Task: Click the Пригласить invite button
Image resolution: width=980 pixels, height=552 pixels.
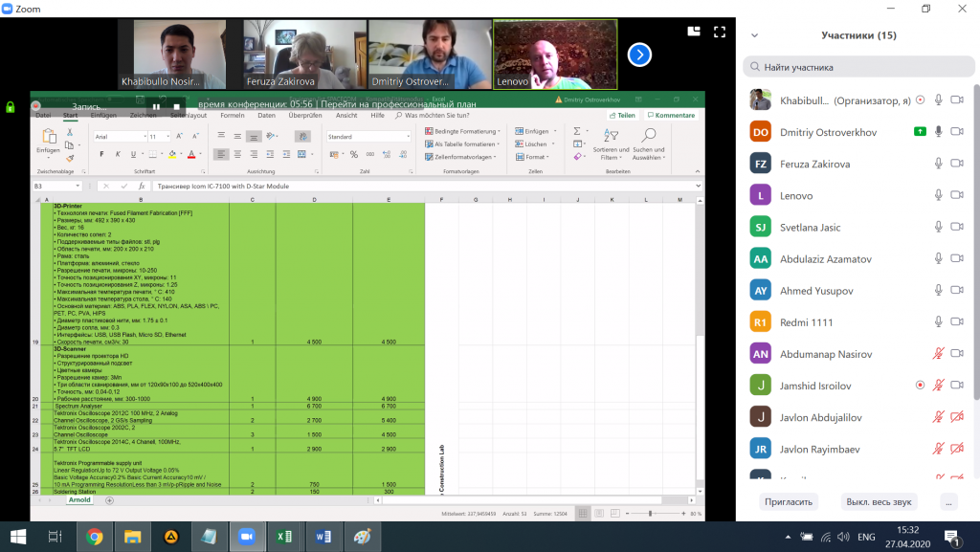Action: pos(789,501)
